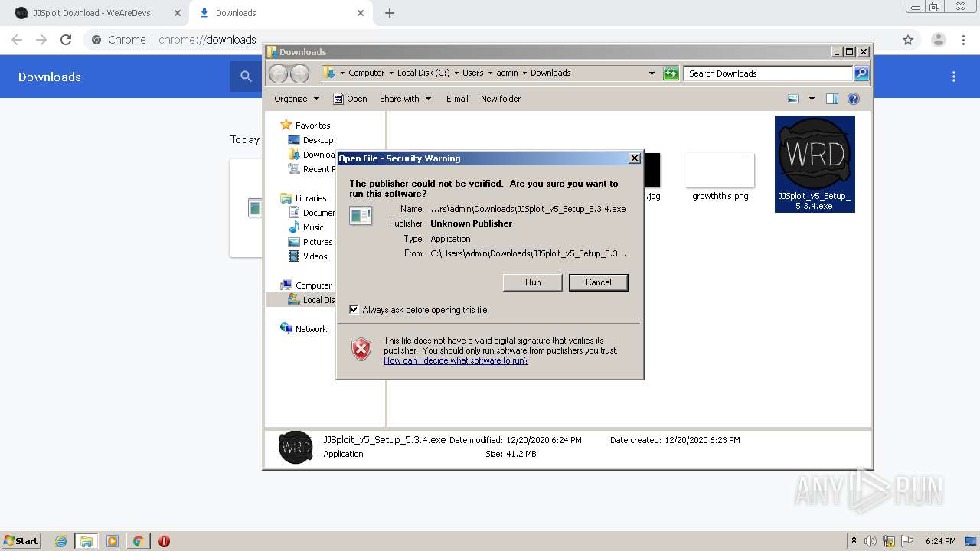Select Computer in the navigation pane
Viewport: 980px width, 551px height.
pos(313,285)
